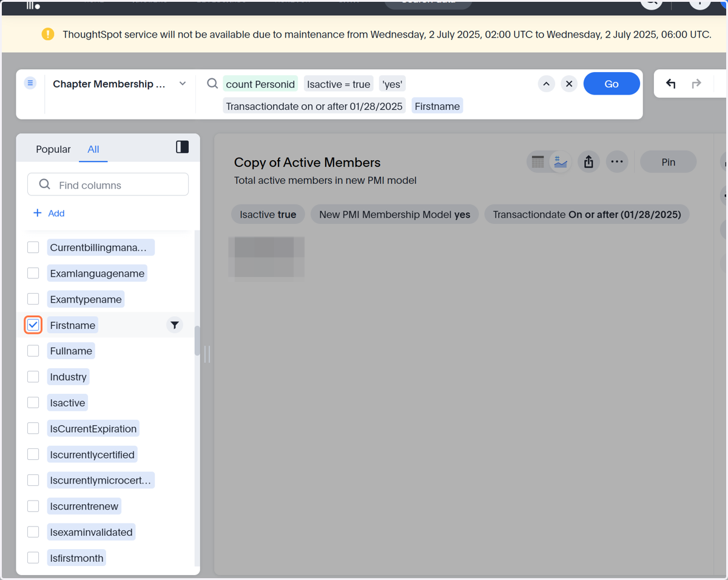Screen dimensions: 728x580
Task: Open the New PMI Membership Model yes chip
Action: coord(395,214)
